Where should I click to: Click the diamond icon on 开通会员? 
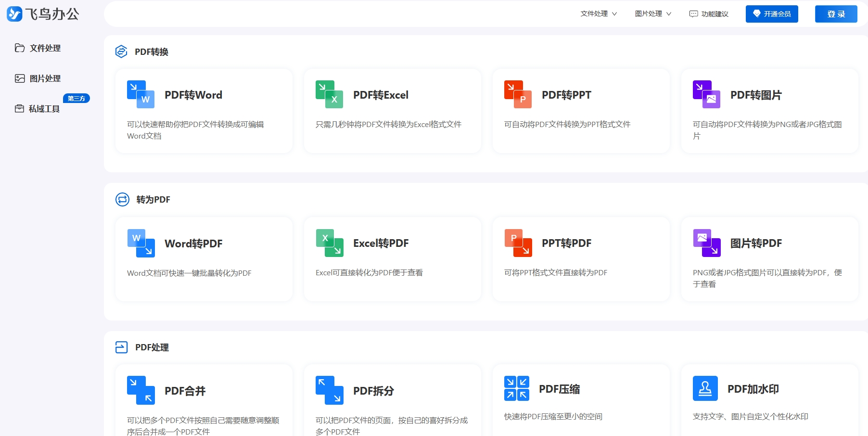coord(757,14)
